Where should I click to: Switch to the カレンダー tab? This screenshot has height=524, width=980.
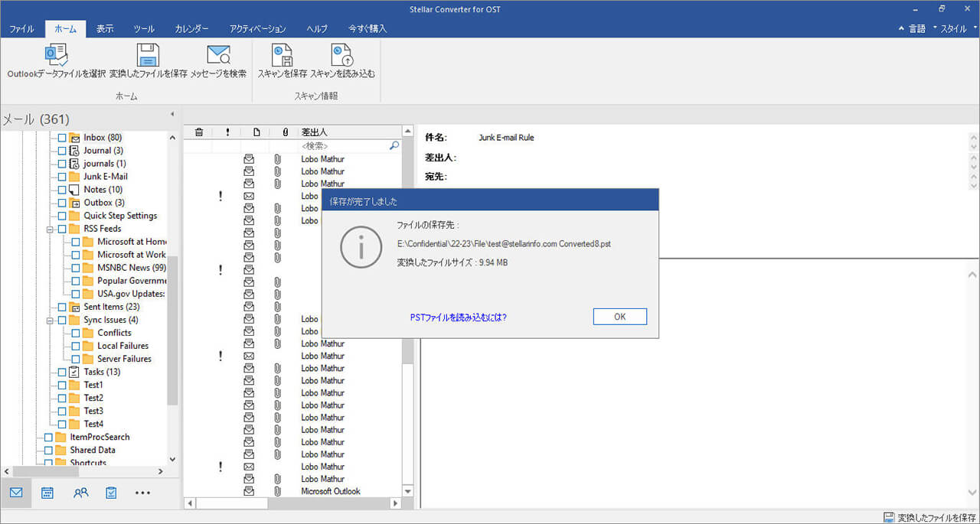(x=191, y=28)
